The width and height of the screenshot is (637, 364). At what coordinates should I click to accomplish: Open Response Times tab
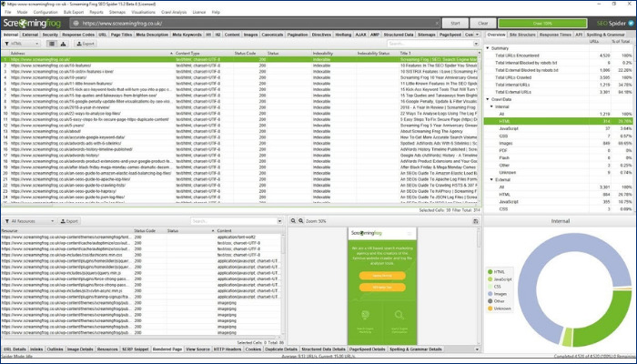coord(555,35)
